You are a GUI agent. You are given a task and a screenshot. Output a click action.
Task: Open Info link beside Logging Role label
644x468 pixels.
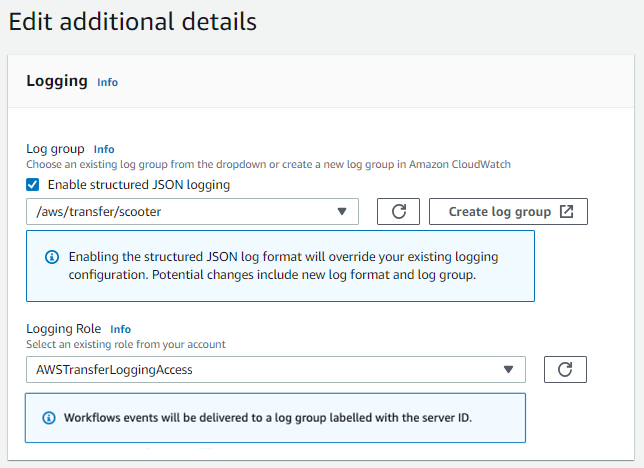coord(120,328)
